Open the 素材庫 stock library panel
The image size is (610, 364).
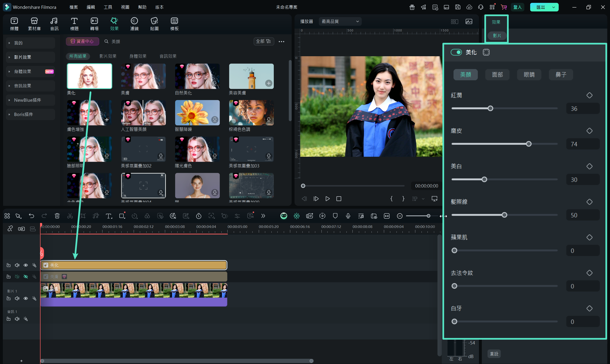click(x=34, y=24)
